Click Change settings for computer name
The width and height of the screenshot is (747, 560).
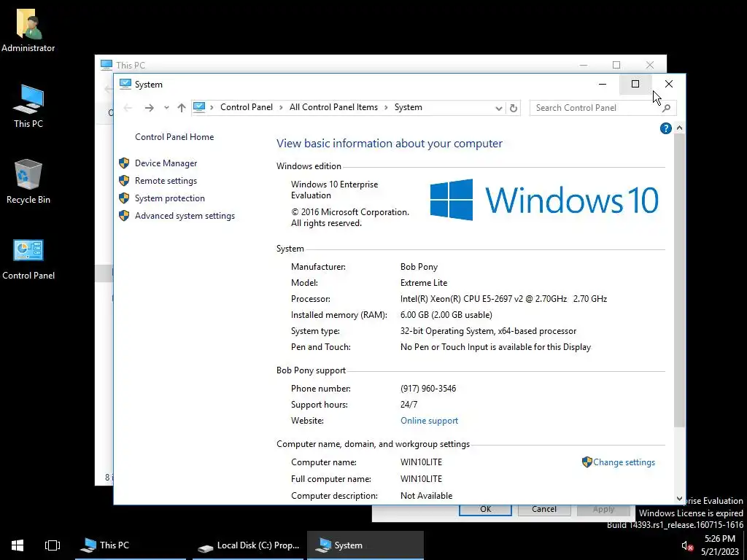[624, 462]
